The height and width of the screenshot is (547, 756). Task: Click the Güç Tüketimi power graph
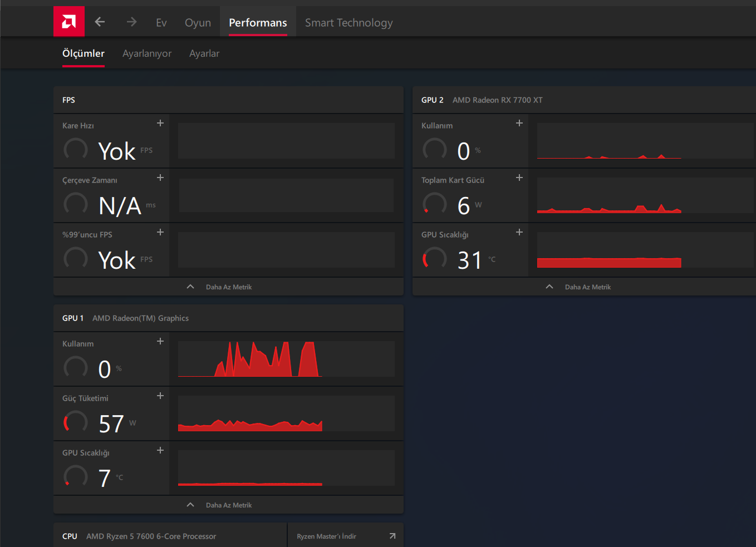(x=286, y=413)
